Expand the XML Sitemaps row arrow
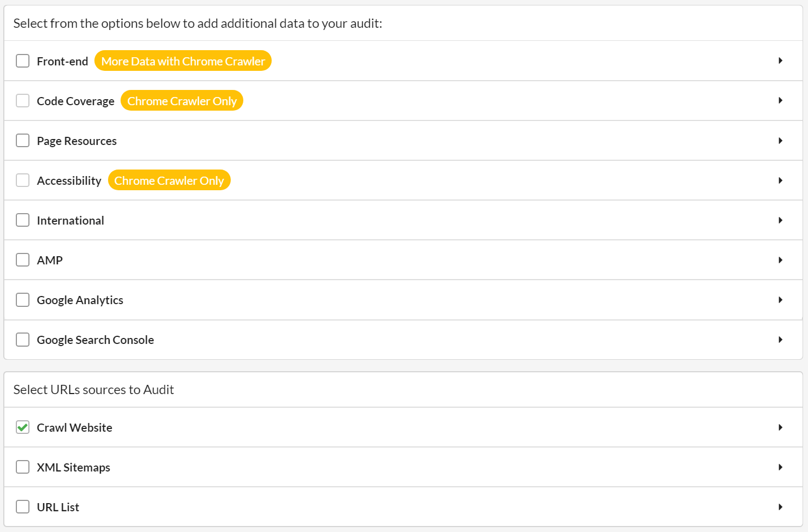Screen dimensions: 808x532 click(x=781, y=467)
